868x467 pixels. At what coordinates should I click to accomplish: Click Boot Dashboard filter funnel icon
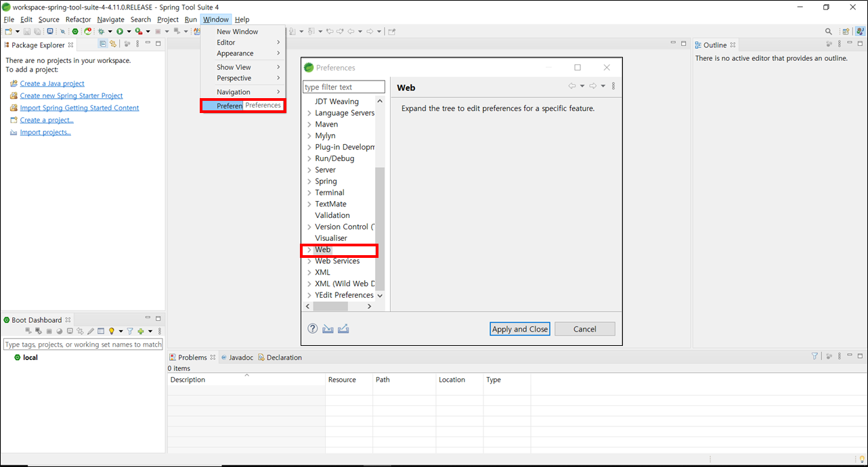click(130, 331)
